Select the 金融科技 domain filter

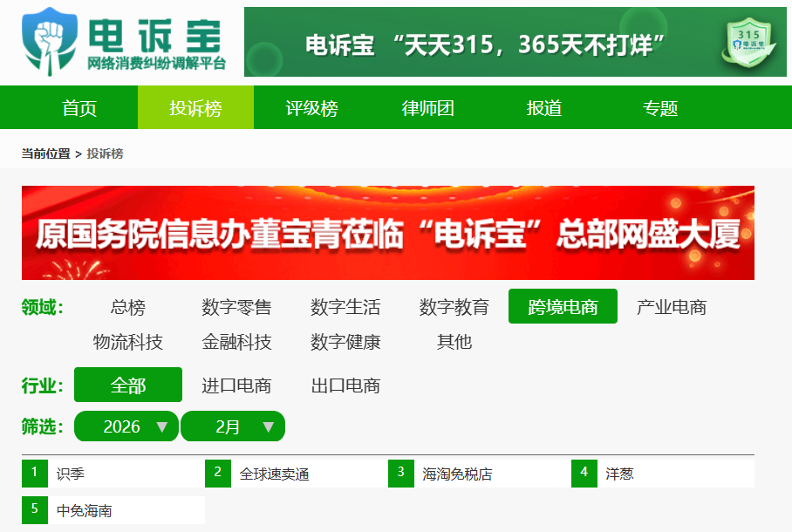point(236,342)
